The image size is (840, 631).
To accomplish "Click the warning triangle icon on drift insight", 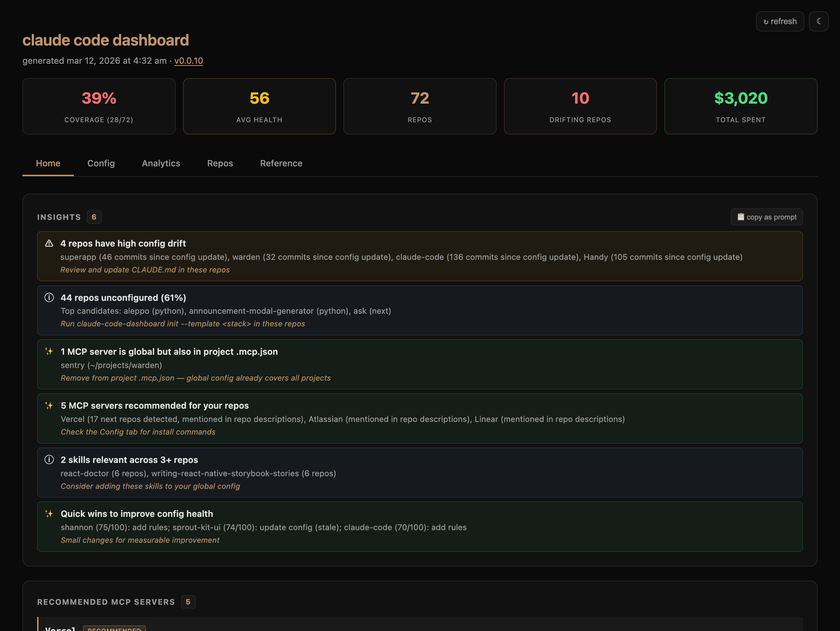I will pos(49,243).
